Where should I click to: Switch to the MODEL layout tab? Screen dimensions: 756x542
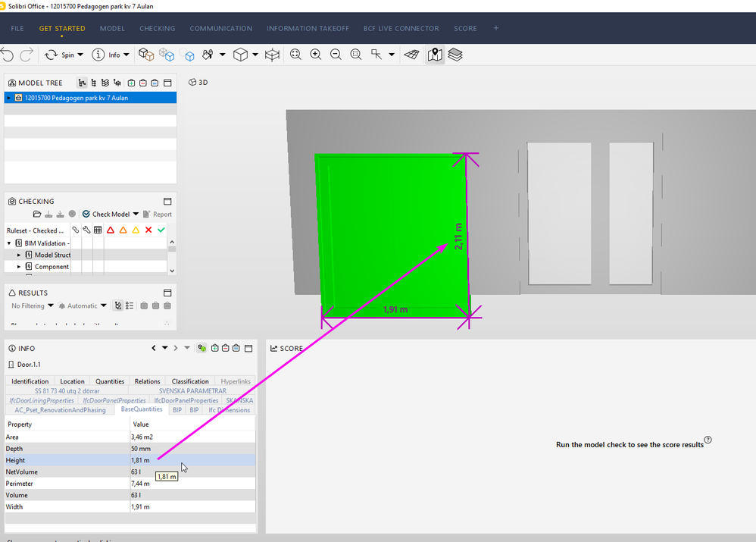point(112,29)
